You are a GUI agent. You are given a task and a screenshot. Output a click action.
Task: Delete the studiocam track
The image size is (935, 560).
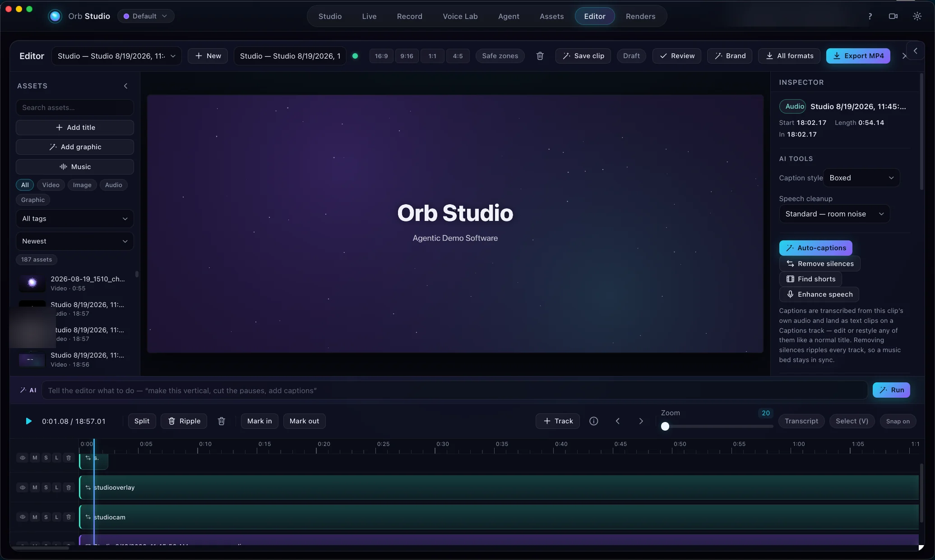[x=69, y=517]
